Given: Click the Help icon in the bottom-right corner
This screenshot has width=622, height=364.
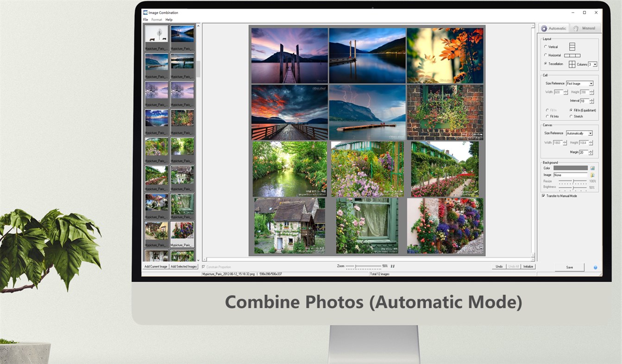Looking at the screenshot, I should pos(596,267).
